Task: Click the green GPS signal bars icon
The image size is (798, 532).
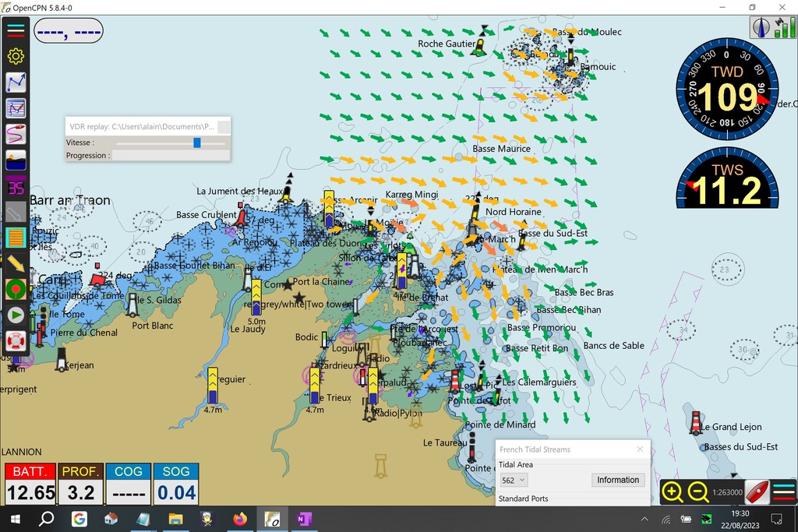Action: coord(785,27)
